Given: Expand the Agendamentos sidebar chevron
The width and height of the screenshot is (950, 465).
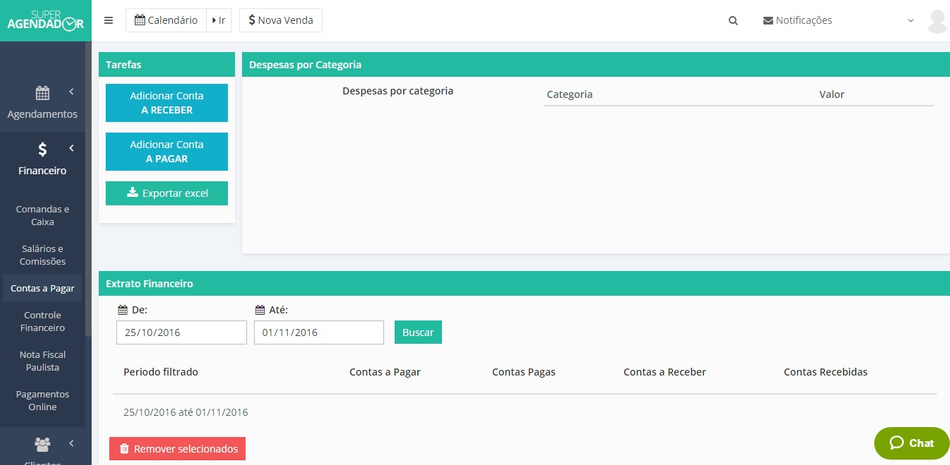Looking at the screenshot, I should (72, 92).
